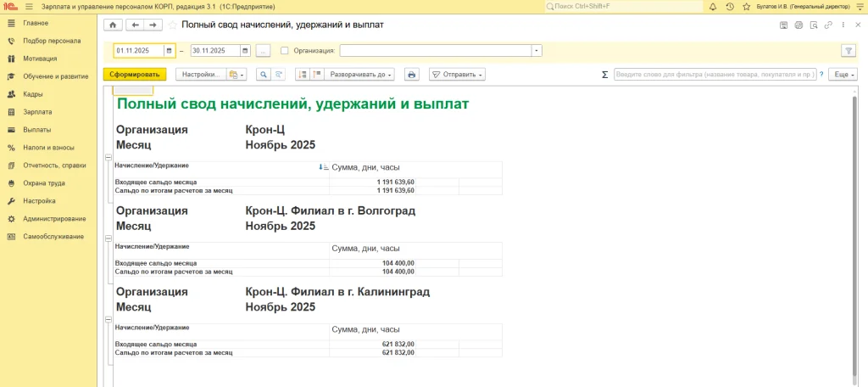Open filter funnel settings button
Viewport: 868px width, 387px height.
[848, 50]
